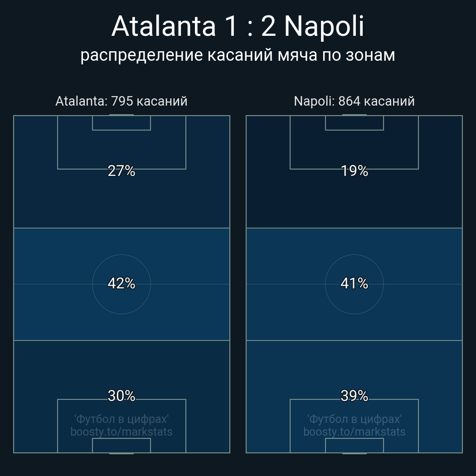
Task: Click the Atalanta 1 : 2 Napoli title
Action: pyautogui.click(x=238, y=26)
